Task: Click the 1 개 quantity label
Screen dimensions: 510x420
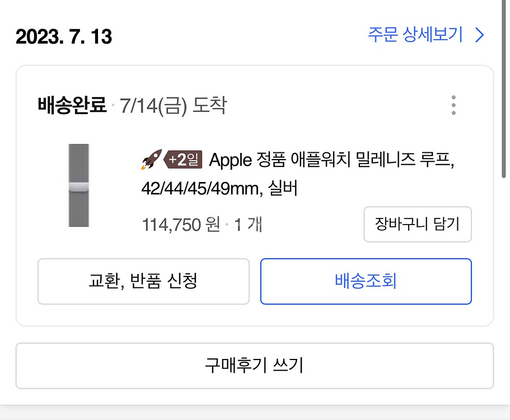Action: 248,225
